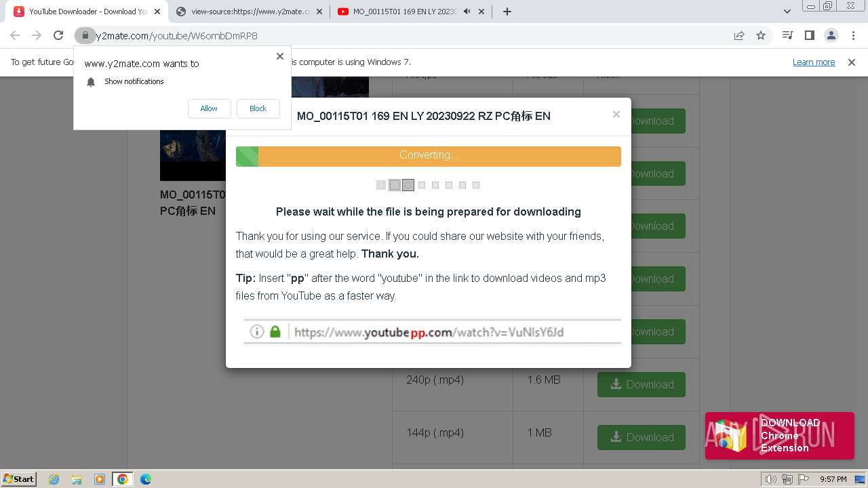Open Windows Media Player from taskbar
The image size is (868, 488).
point(100,479)
